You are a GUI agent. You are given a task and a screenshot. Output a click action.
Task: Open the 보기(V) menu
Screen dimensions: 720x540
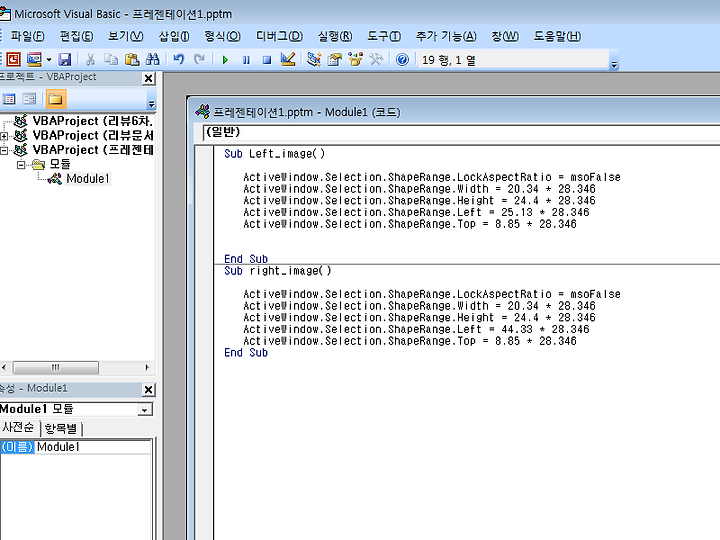click(125, 36)
